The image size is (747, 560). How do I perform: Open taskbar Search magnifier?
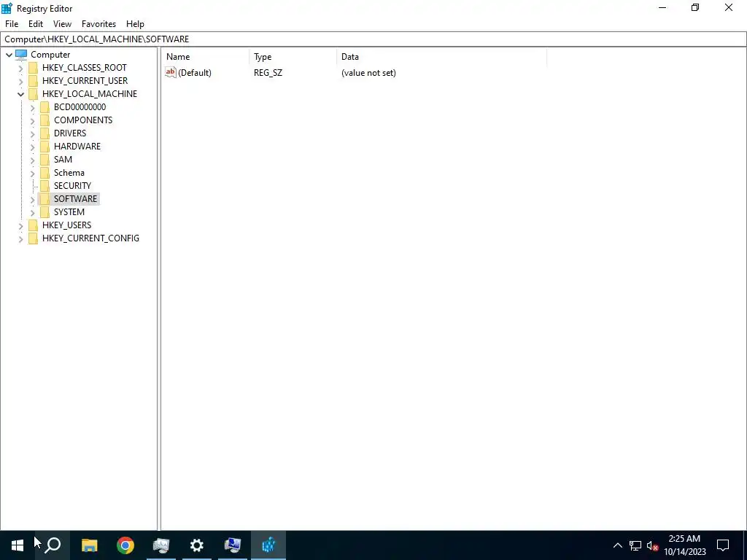[x=53, y=545]
